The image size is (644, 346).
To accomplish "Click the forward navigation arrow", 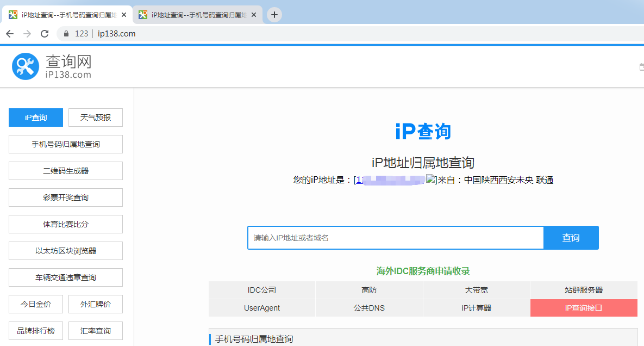I will point(26,33).
